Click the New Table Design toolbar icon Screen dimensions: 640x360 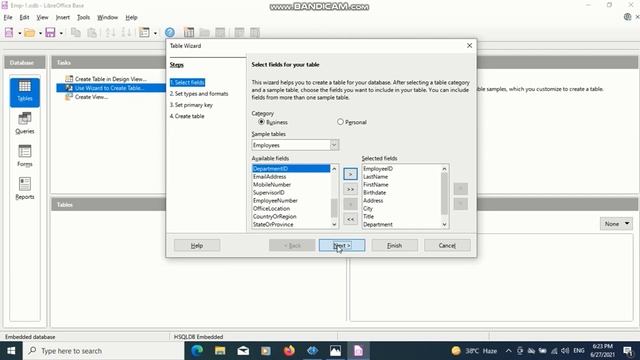tap(189, 33)
